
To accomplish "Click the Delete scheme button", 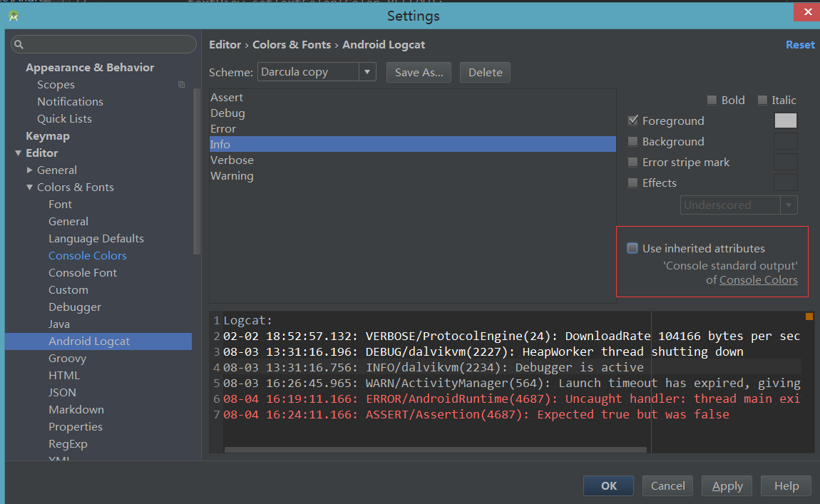I will (x=485, y=72).
